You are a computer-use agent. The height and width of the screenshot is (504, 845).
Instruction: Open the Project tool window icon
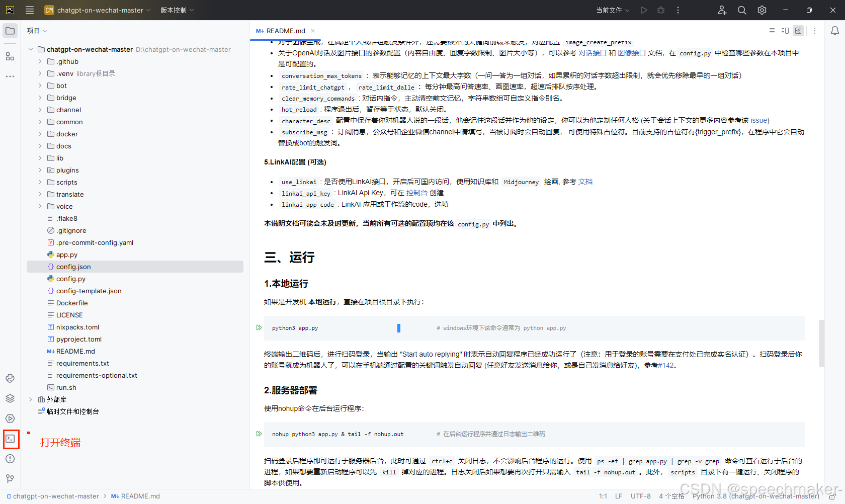10,31
